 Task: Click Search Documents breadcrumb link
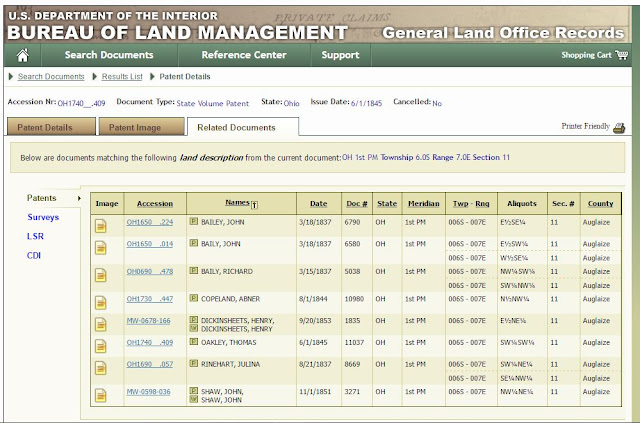click(51, 76)
